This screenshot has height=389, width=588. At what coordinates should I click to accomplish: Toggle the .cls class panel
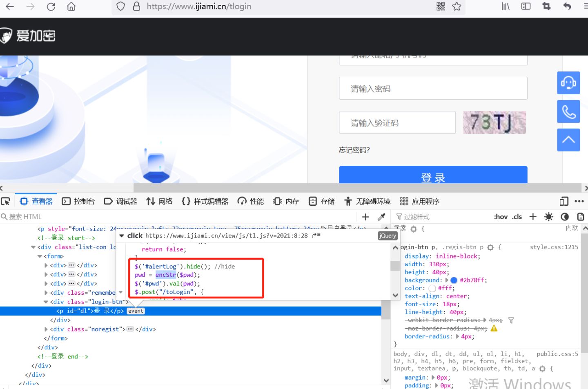517,217
